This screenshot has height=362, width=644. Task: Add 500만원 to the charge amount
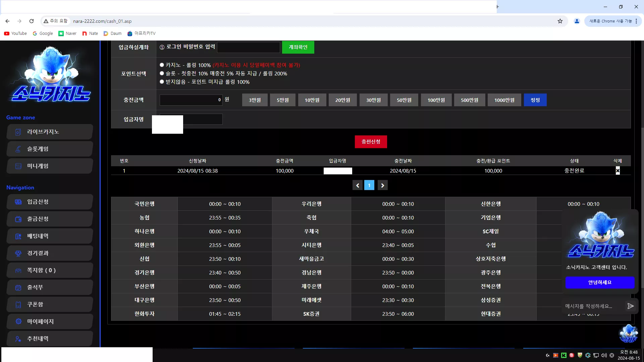(470, 100)
